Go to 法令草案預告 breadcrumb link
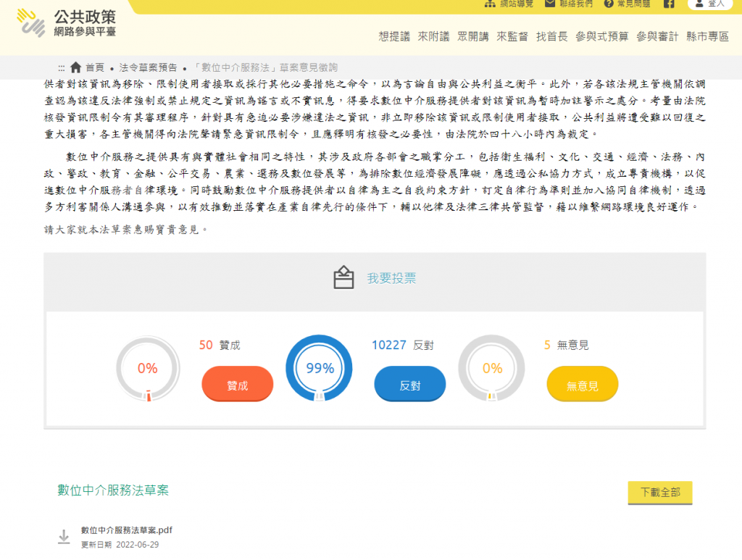The width and height of the screenshot is (742, 560). click(148, 67)
